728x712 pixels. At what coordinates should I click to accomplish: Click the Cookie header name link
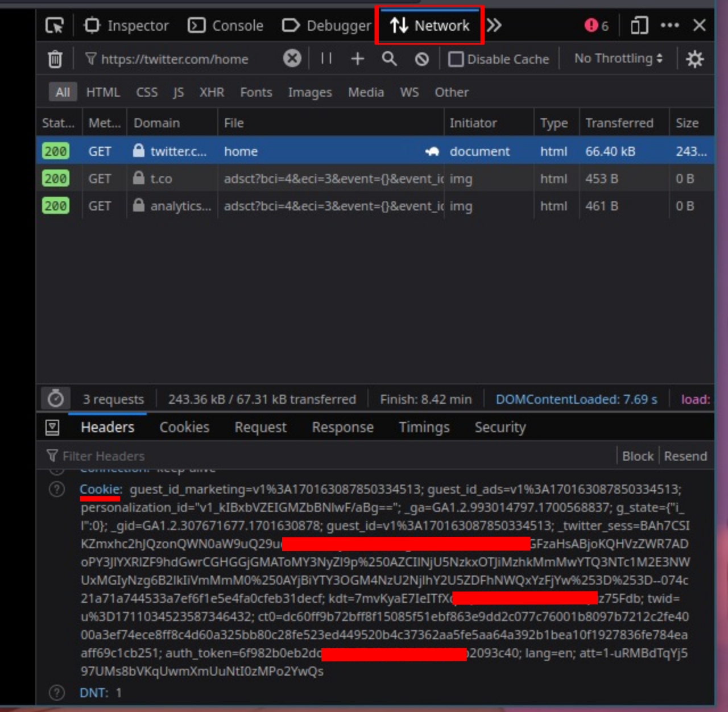coord(100,489)
